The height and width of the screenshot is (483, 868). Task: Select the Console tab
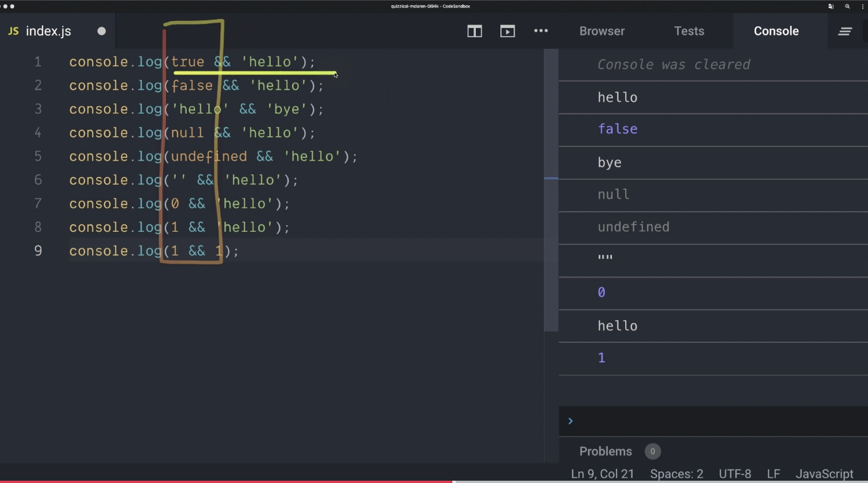pos(776,31)
